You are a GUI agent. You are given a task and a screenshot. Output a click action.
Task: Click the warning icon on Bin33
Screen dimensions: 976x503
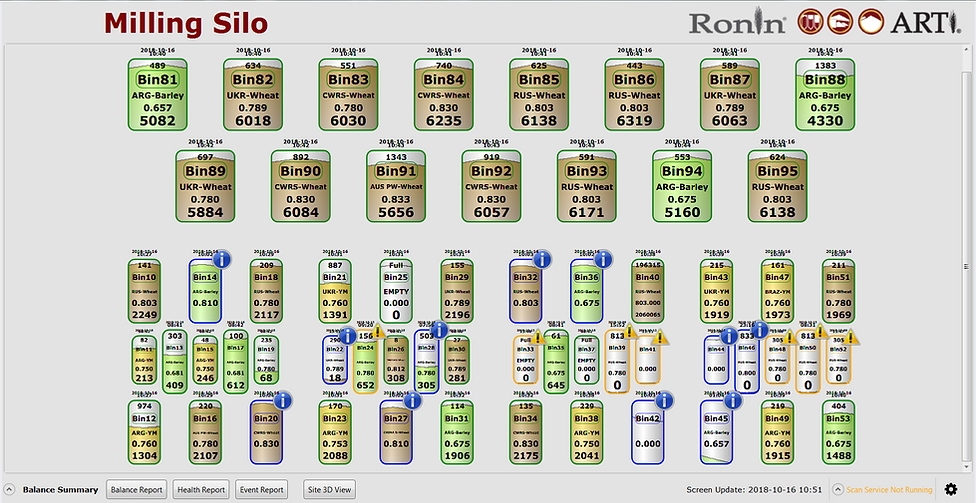tap(540, 337)
